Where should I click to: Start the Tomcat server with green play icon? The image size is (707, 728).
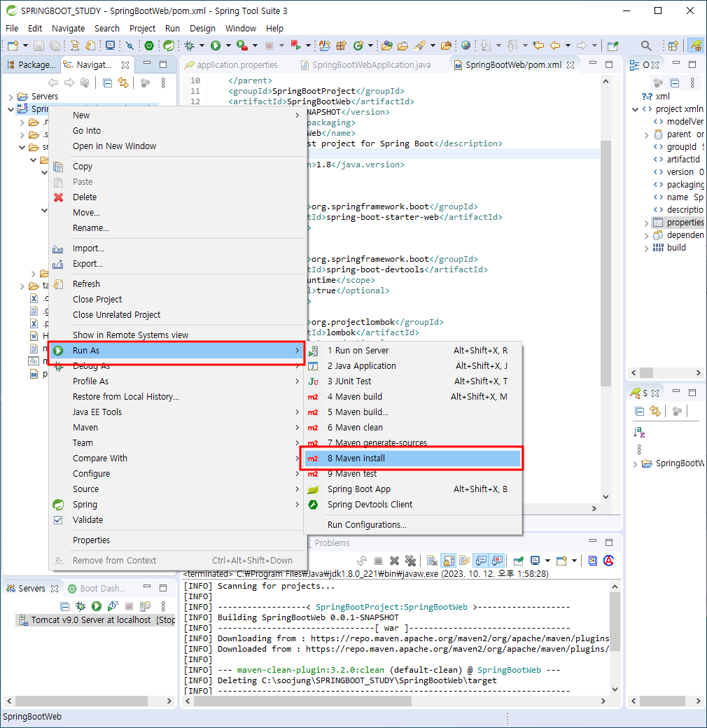[x=97, y=606]
